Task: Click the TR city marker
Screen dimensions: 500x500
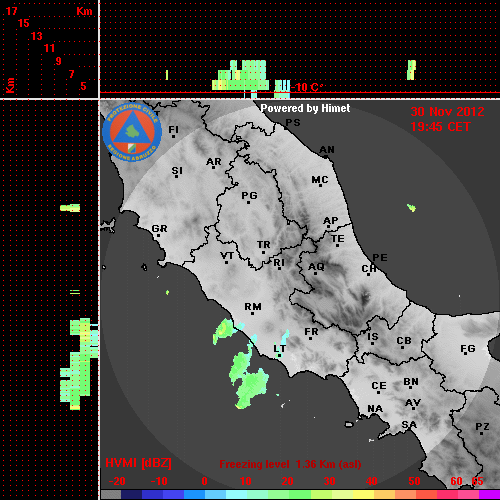Action: pyautogui.click(x=264, y=247)
